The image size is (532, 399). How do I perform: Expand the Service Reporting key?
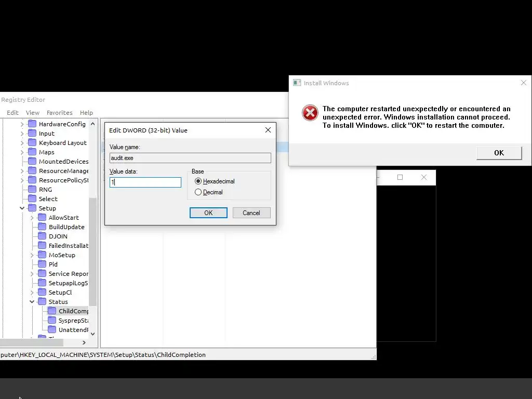[x=32, y=274]
